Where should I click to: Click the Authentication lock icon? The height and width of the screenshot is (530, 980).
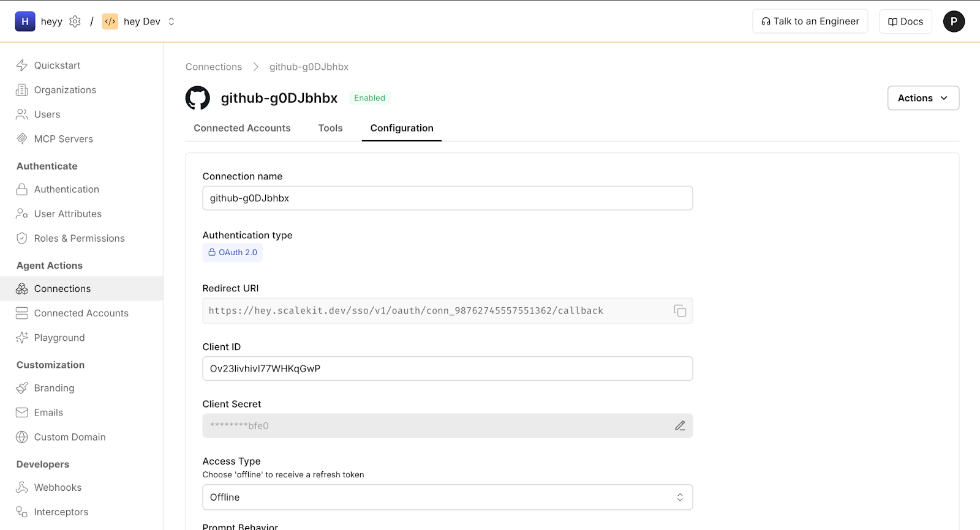tap(22, 189)
